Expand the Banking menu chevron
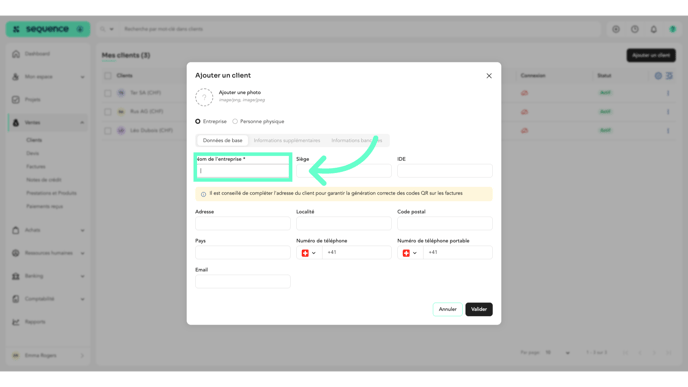Viewport: 688px width, 387px height. [x=82, y=276]
